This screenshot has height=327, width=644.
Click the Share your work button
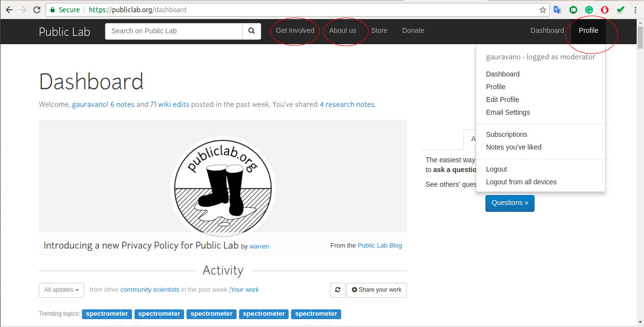click(376, 290)
